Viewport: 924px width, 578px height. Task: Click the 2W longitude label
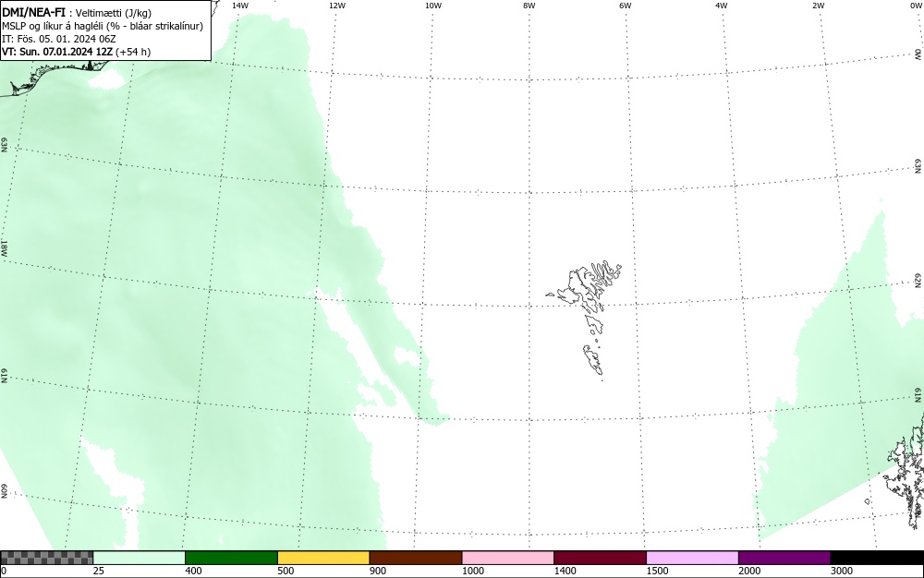818,6
